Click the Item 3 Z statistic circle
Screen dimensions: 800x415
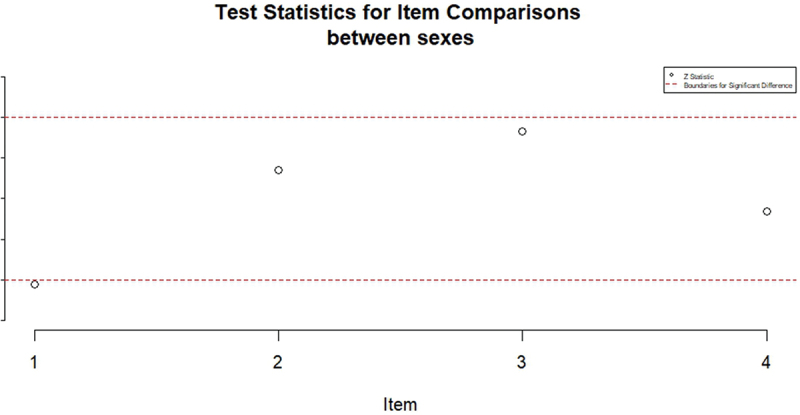click(522, 131)
